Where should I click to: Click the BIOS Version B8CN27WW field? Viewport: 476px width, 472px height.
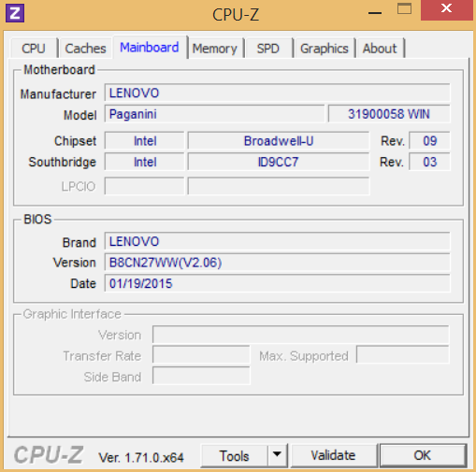(x=277, y=263)
